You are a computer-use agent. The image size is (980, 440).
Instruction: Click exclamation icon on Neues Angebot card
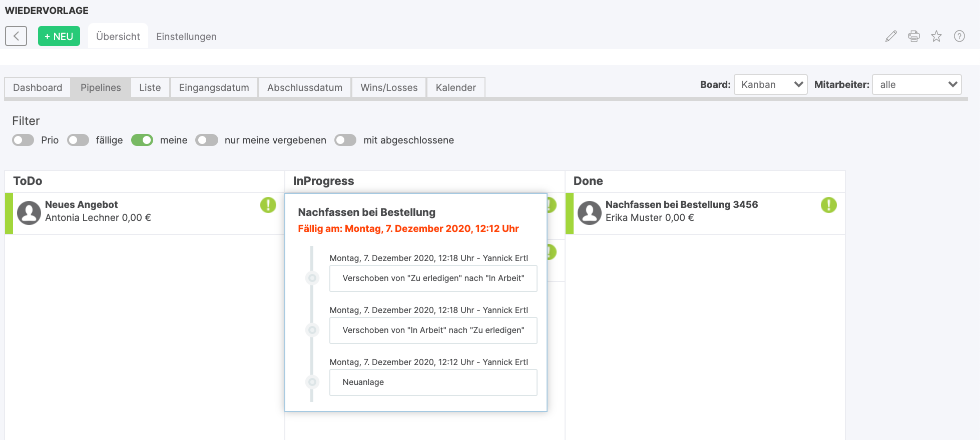268,205
